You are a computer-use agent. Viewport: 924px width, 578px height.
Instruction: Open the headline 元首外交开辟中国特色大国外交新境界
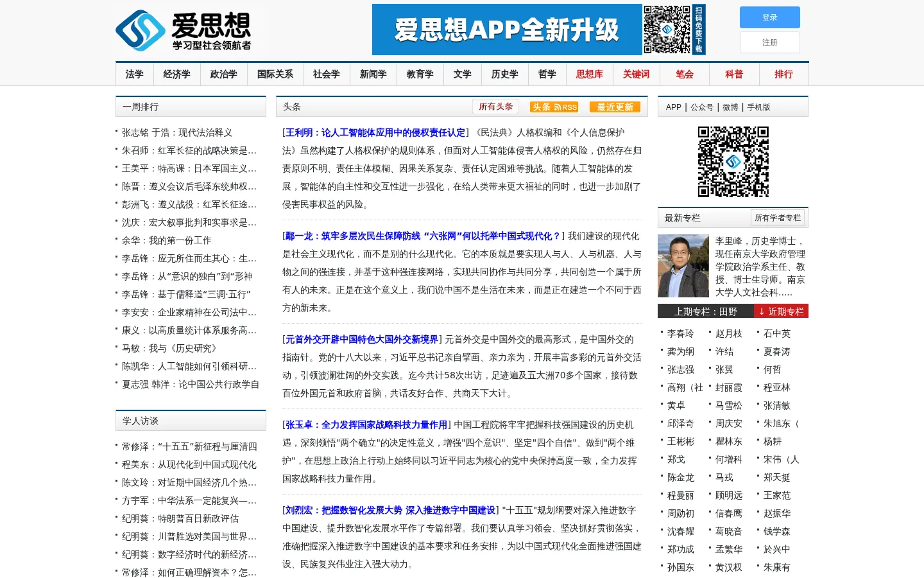point(362,339)
